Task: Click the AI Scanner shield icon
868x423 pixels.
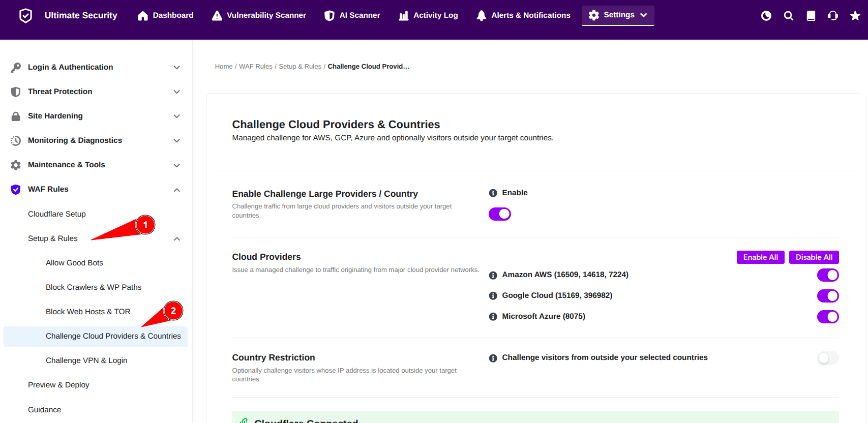Action: [x=330, y=16]
